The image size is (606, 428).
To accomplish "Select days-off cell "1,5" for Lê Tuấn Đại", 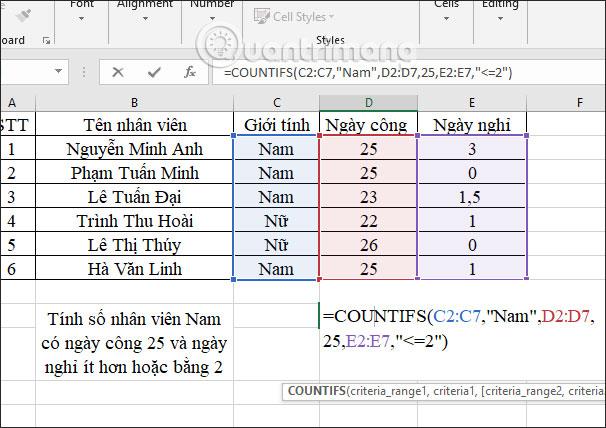I will [472, 197].
